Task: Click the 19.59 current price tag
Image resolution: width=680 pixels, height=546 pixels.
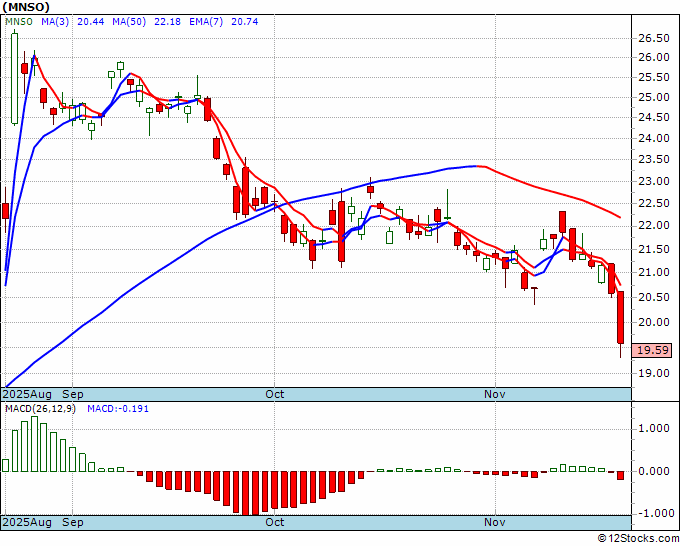Action: 652,350
